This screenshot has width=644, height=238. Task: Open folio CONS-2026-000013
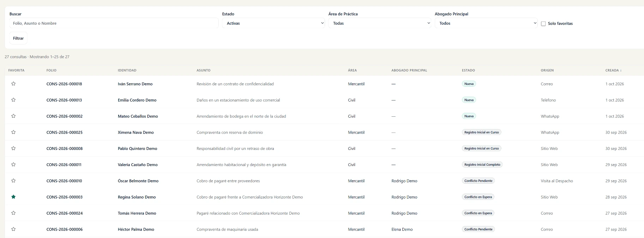point(64,100)
